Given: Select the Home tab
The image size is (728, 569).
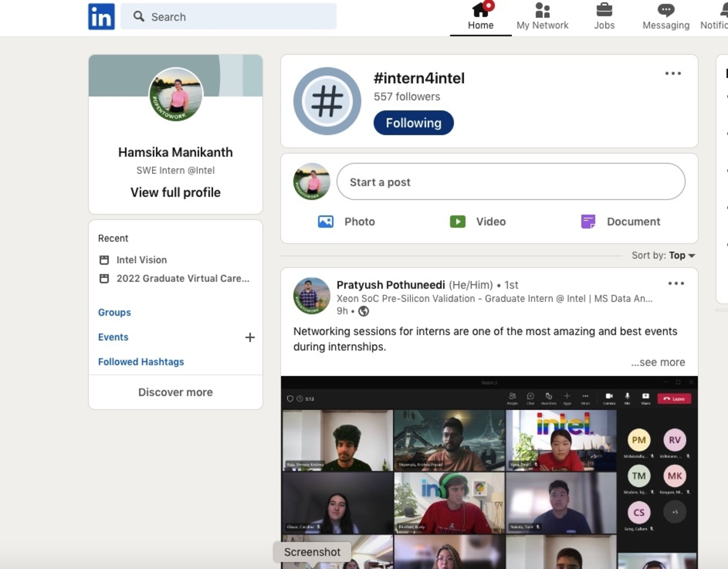Looking at the screenshot, I should pyautogui.click(x=480, y=17).
